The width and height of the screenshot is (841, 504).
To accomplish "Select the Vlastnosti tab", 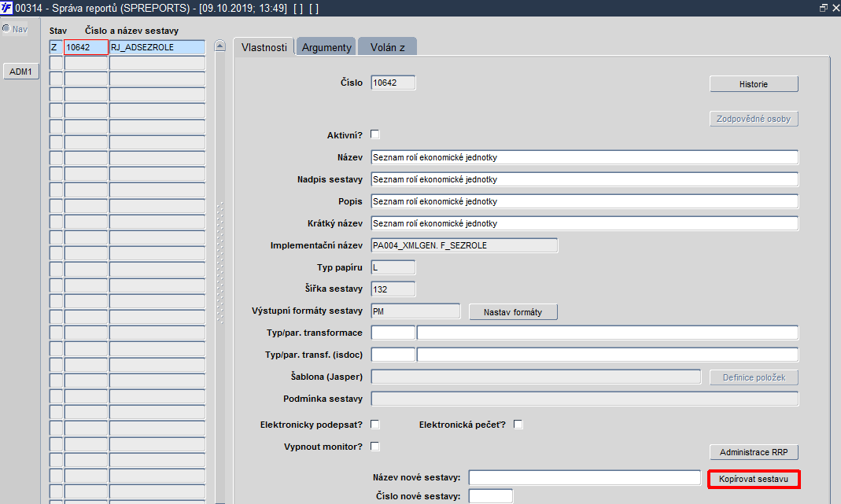I will tap(264, 47).
